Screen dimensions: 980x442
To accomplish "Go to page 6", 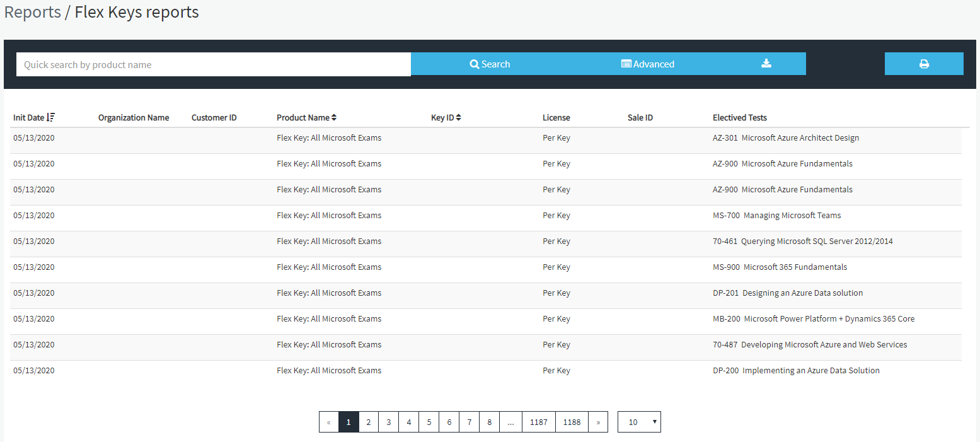I will pos(449,422).
